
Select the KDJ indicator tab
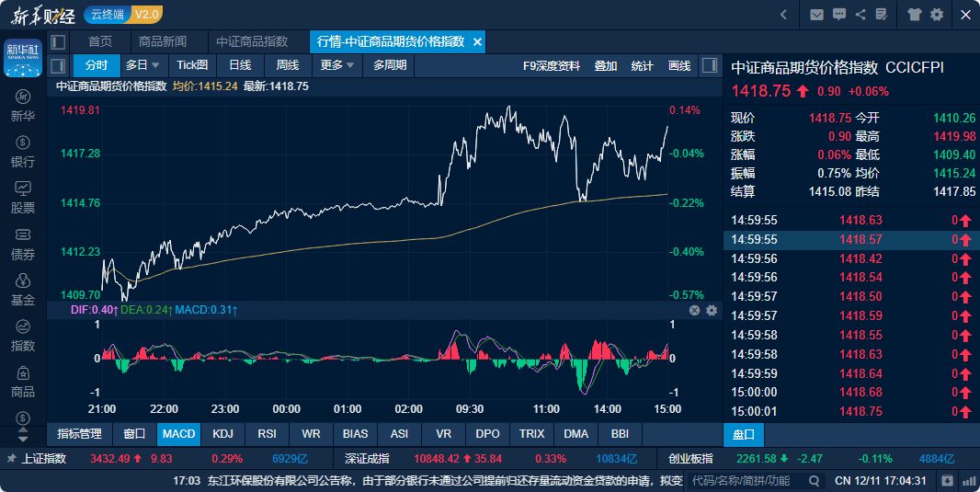(x=222, y=434)
